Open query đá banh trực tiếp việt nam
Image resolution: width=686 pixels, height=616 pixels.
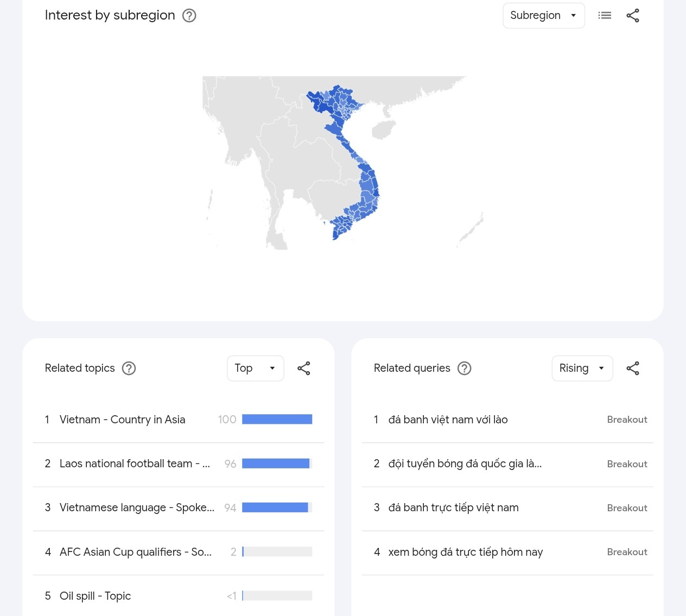click(x=453, y=507)
